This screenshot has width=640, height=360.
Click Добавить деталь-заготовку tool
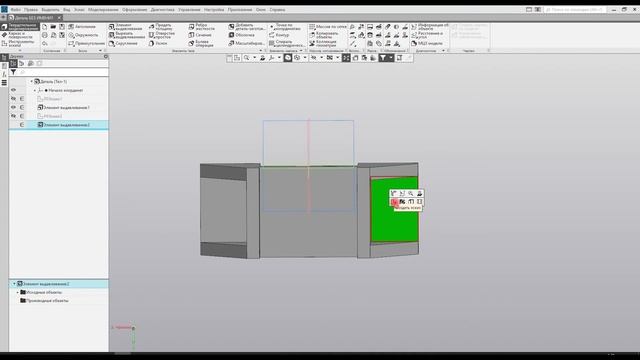(247, 27)
